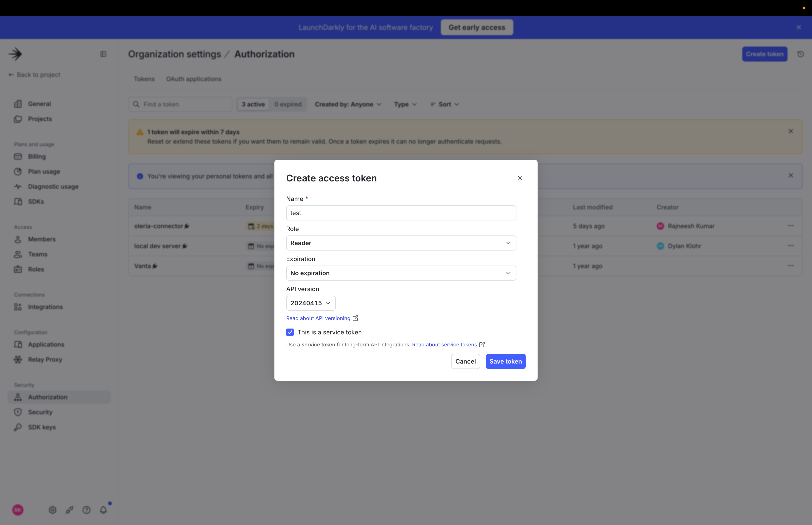Screen dimensions: 812x525
Task: Click the local dev server token name
Action: [x=157, y=246]
